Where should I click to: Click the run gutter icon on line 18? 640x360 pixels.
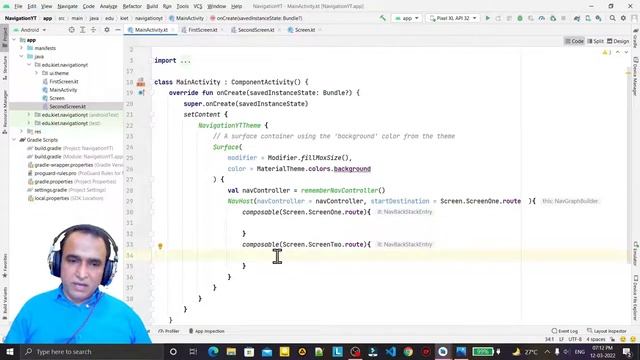coord(141,82)
